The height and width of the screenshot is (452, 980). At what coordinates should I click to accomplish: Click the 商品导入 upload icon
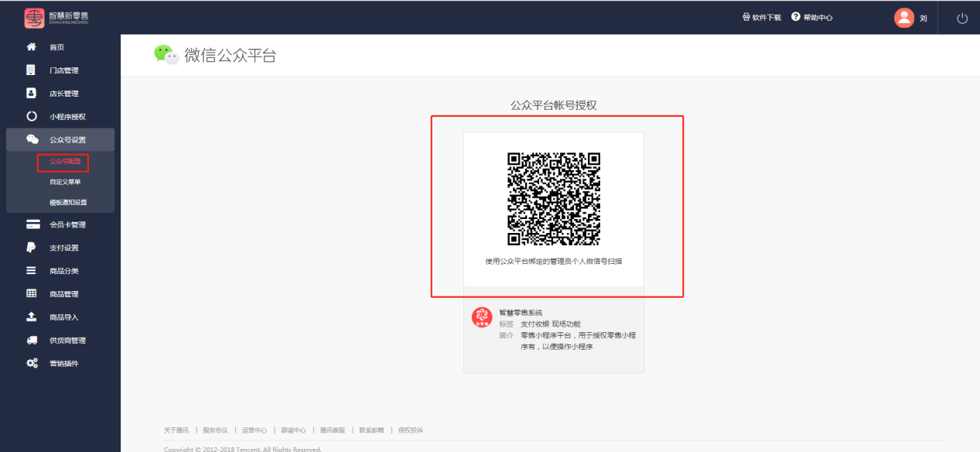(x=32, y=317)
